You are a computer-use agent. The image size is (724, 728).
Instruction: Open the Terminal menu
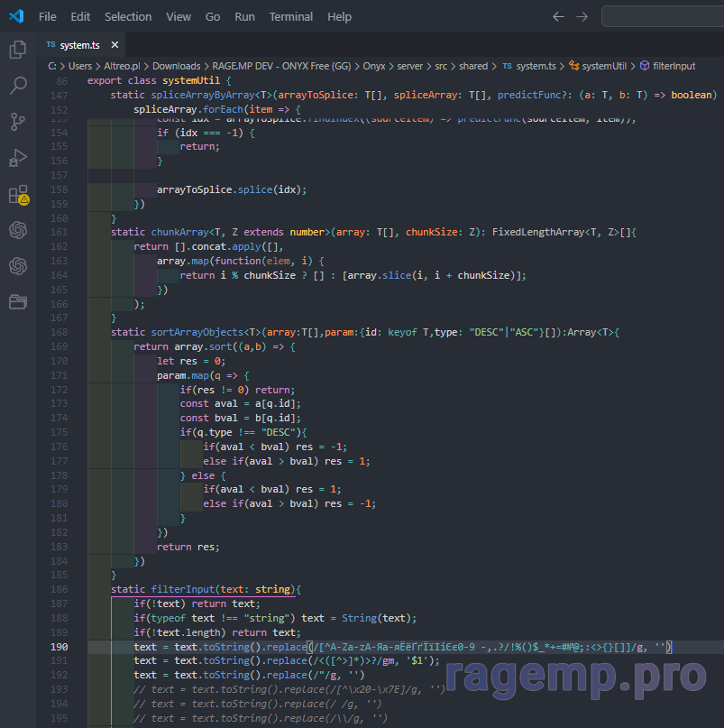click(x=291, y=16)
